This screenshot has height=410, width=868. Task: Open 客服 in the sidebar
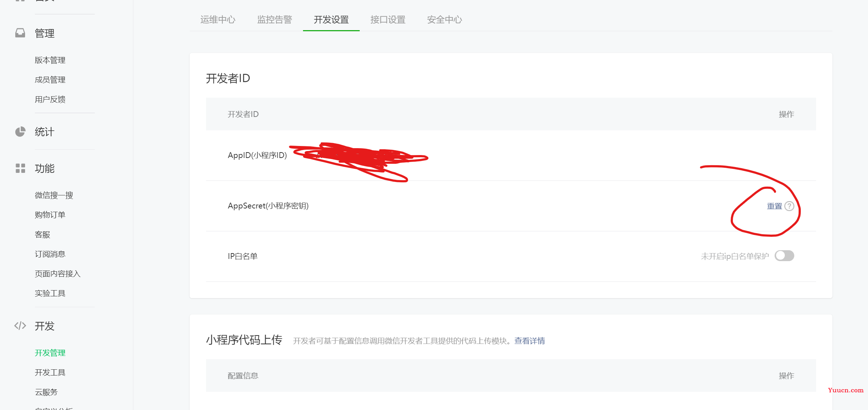coord(43,235)
